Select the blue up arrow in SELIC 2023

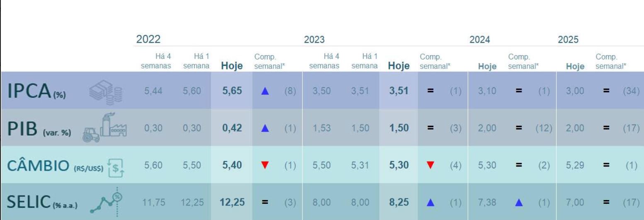pyautogui.click(x=431, y=202)
